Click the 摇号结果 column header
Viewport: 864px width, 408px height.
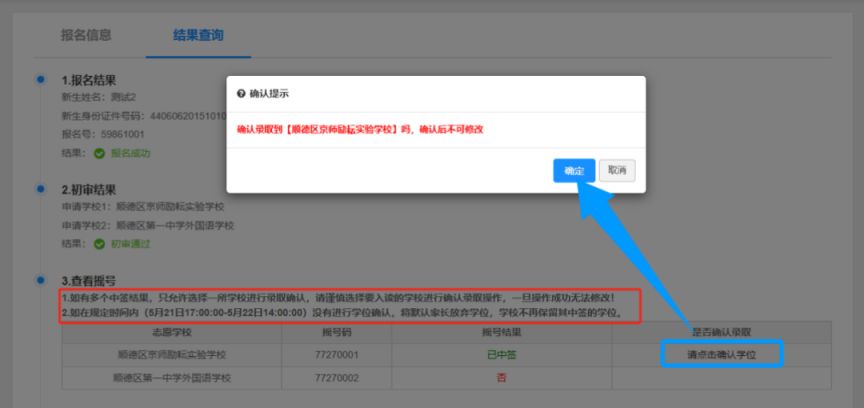(x=501, y=332)
